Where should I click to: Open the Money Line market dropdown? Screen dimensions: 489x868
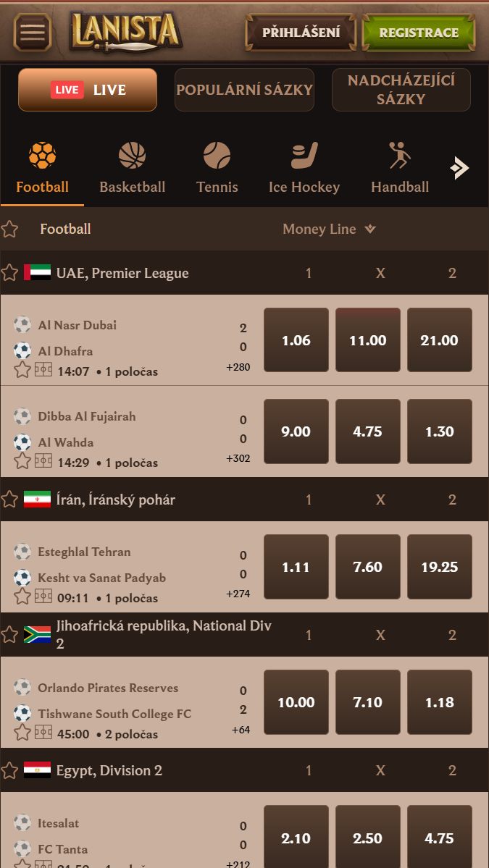tap(330, 229)
